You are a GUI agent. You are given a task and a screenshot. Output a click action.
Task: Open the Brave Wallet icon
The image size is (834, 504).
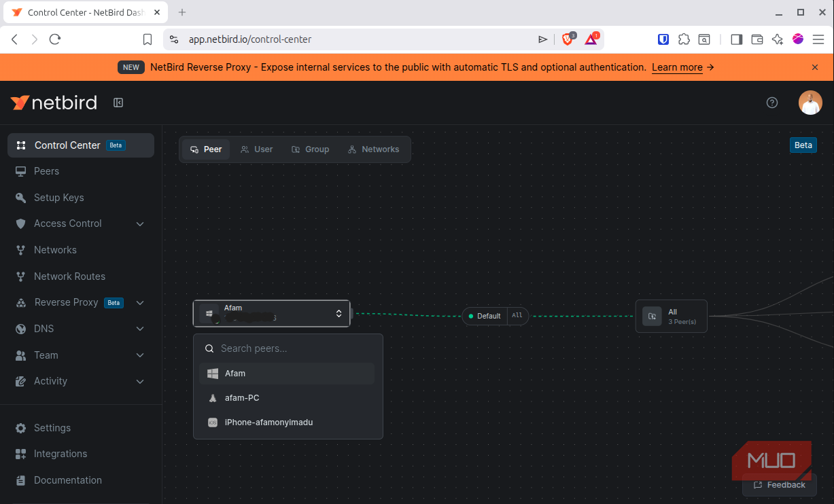pyautogui.click(x=757, y=39)
